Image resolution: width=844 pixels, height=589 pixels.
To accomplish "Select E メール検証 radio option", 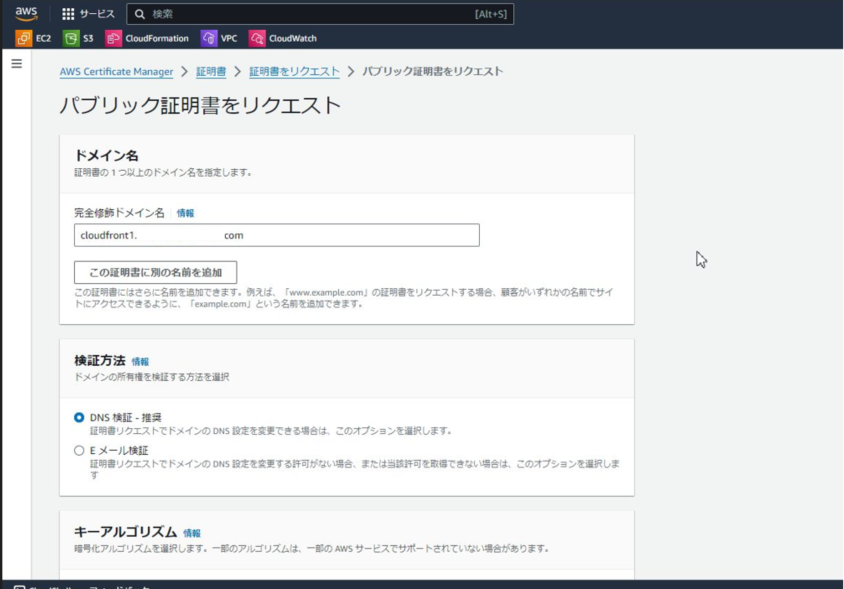I will (x=79, y=450).
